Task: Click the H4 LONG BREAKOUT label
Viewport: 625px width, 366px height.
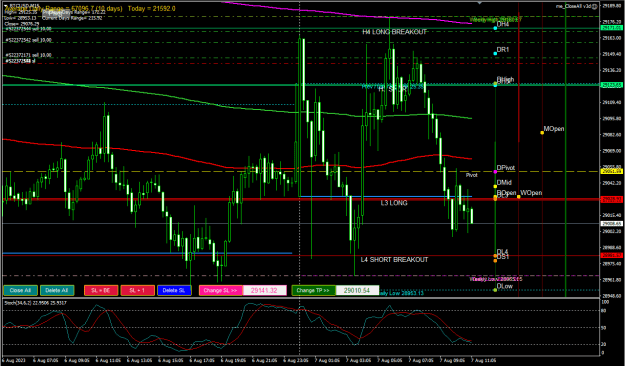Action: click(395, 32)
